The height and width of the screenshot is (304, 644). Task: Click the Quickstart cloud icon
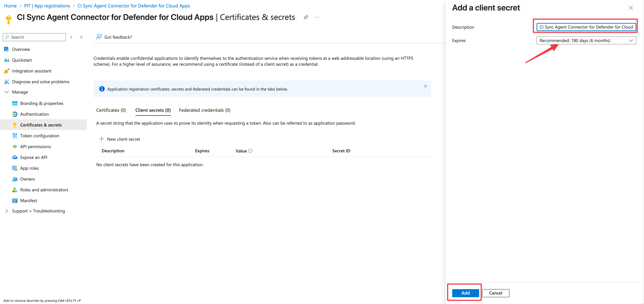coord(6,60)
